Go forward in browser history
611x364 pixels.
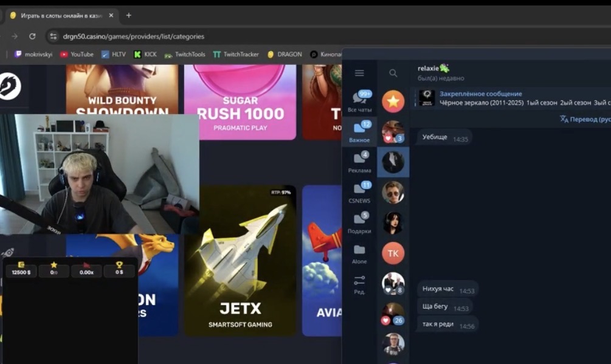pos(15,36)
